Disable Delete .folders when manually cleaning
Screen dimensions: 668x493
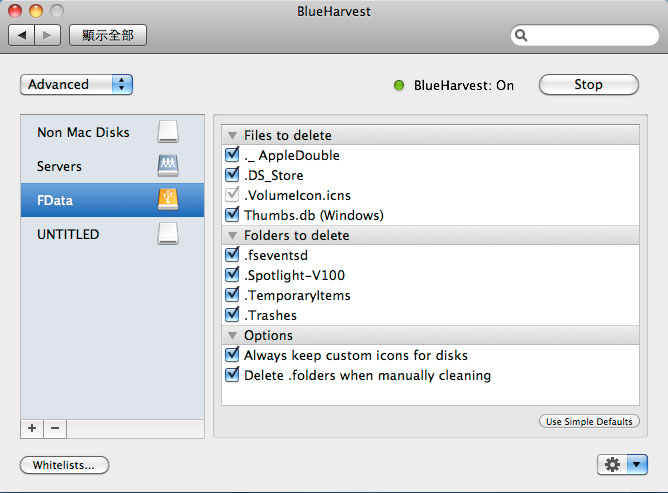coord(232,375)
